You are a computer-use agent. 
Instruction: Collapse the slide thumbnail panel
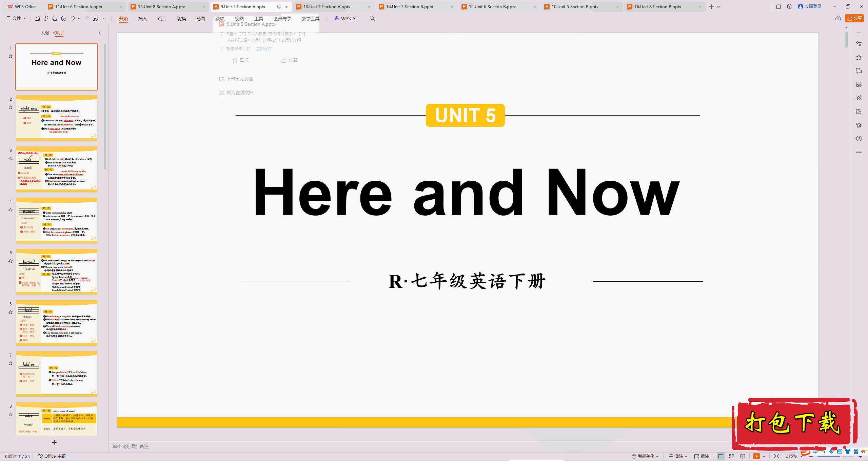pyautogui.click(x=100, y=33)
